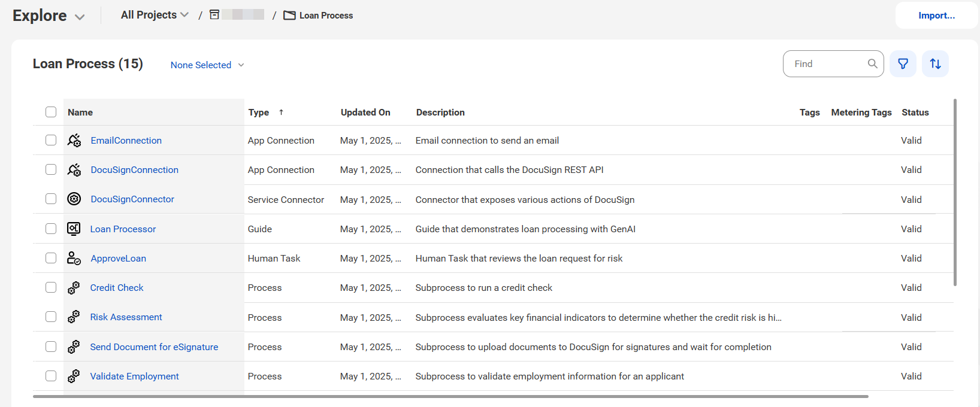Sort by the Name column header
The height and width of the screenshot is (407, 980).
(80, 112)
